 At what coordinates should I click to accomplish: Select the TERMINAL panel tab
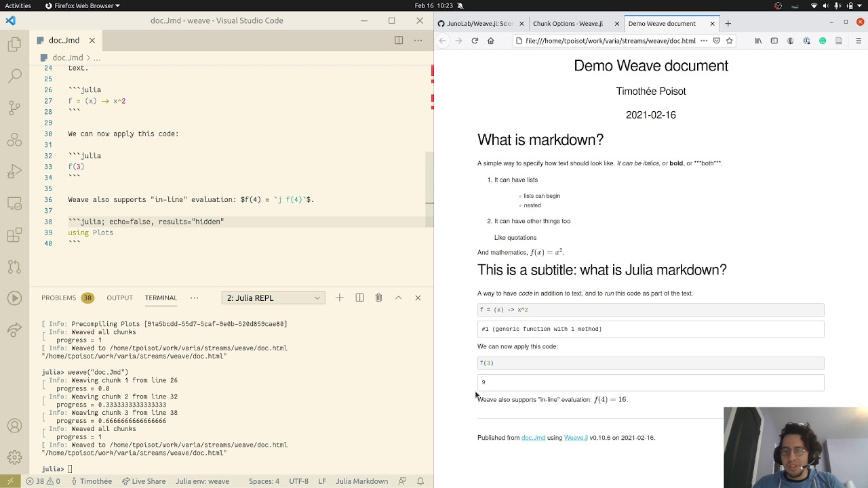tap(161, 298)
